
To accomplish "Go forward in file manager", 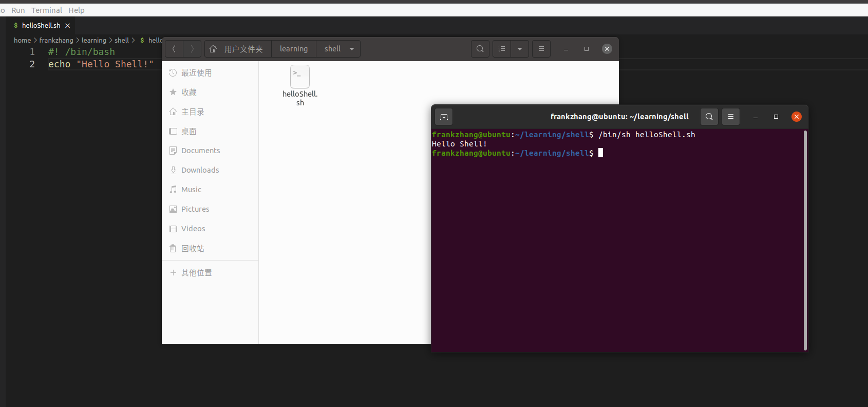I will 192,49.
